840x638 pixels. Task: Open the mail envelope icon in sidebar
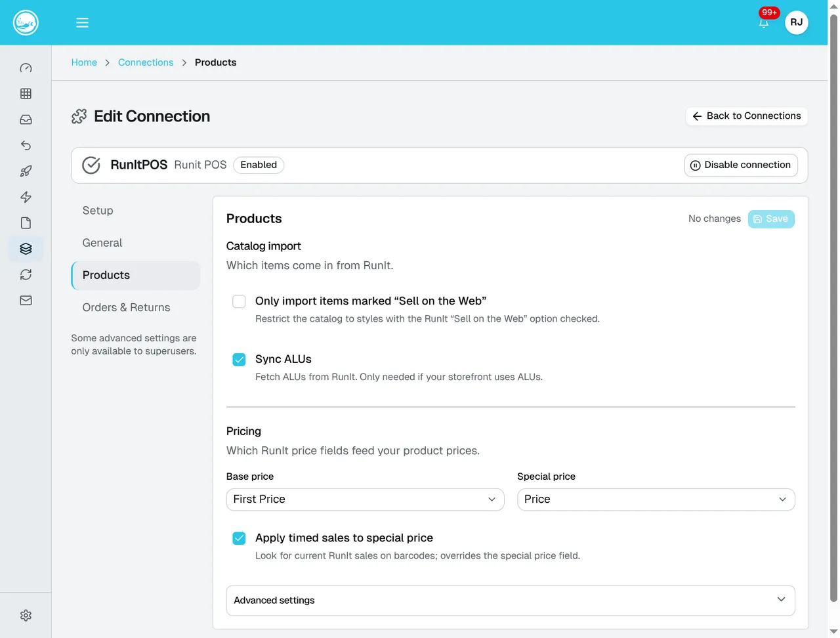26,300
